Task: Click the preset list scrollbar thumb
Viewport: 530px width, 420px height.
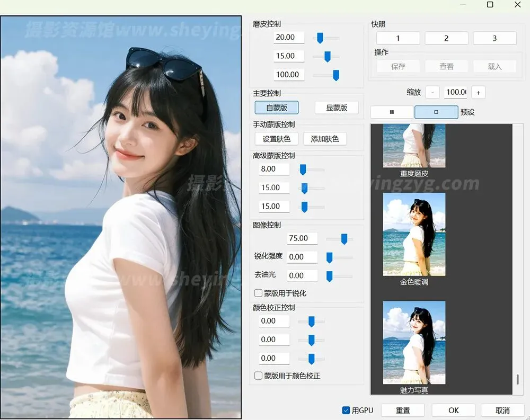Action: [517, 379]
